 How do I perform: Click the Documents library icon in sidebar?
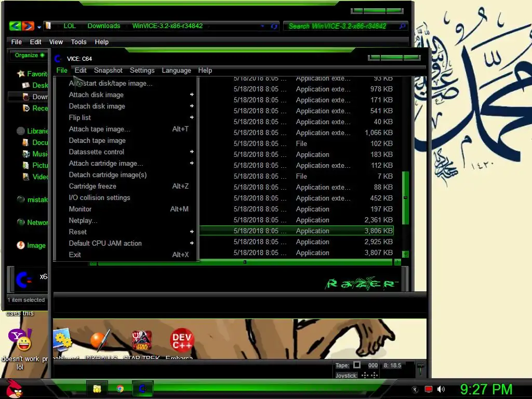[x=25, y=142]
